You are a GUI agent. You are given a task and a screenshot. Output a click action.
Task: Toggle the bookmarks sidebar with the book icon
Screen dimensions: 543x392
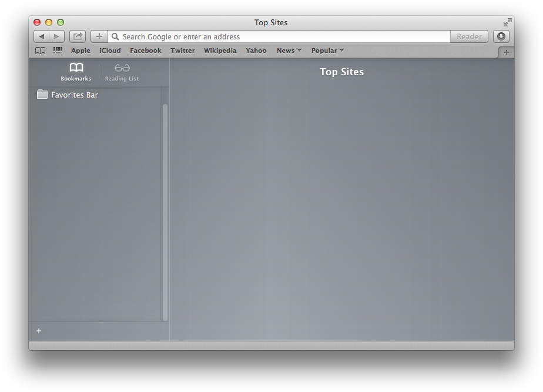pyautogui.click(x=40, y=51)
